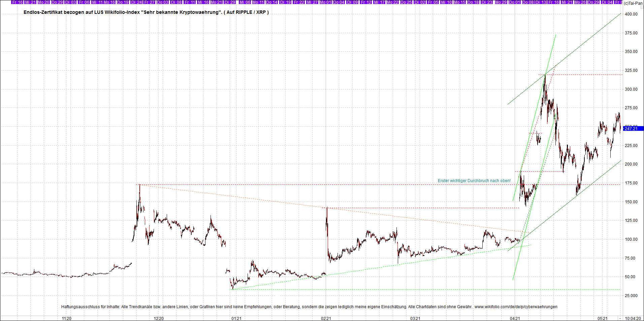Click the Di 03 date header
644x321 pixels.
[70, 2]
